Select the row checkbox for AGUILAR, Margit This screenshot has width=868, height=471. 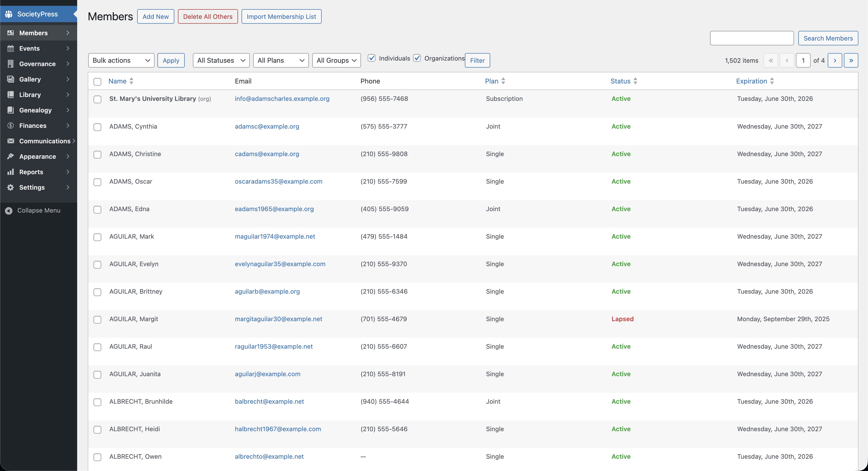97,320
